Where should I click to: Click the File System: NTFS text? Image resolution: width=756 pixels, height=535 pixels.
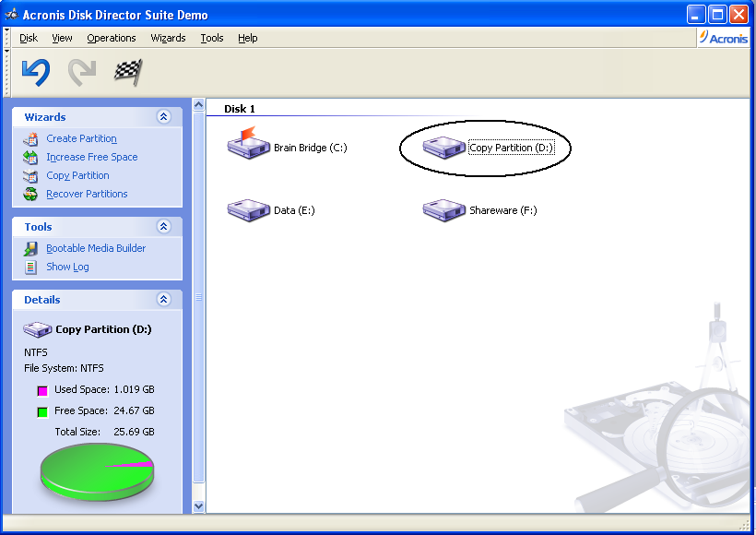64,368
